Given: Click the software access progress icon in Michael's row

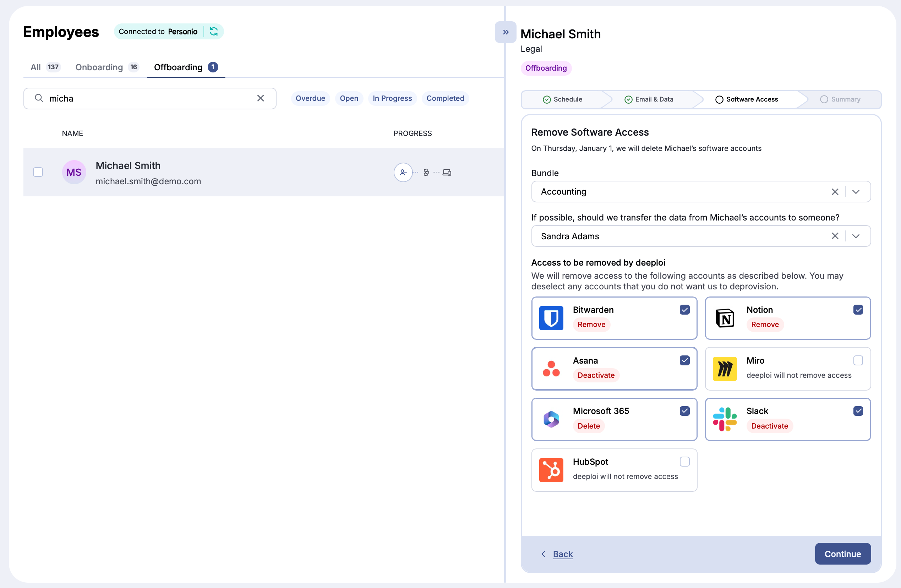Looking at the screenshot, I should 427,172.
